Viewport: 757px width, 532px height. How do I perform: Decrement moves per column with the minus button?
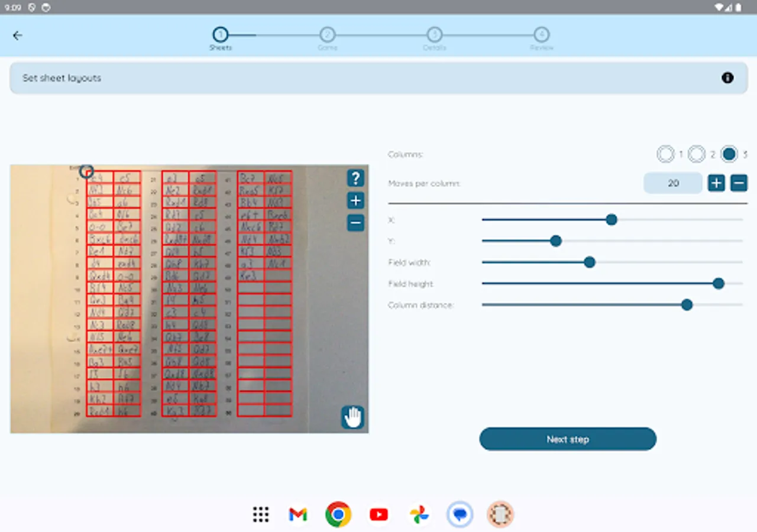click(x=739, y=183)
